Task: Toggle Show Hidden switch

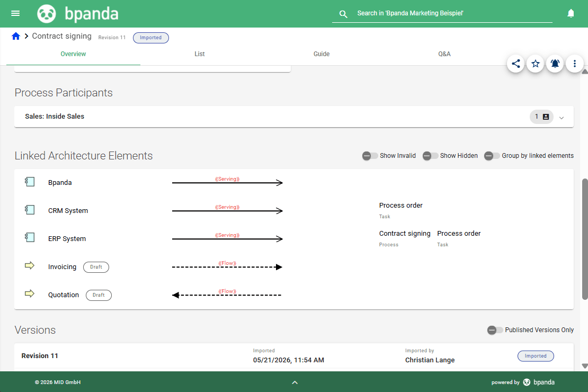Action: click(x=430, y=156)
